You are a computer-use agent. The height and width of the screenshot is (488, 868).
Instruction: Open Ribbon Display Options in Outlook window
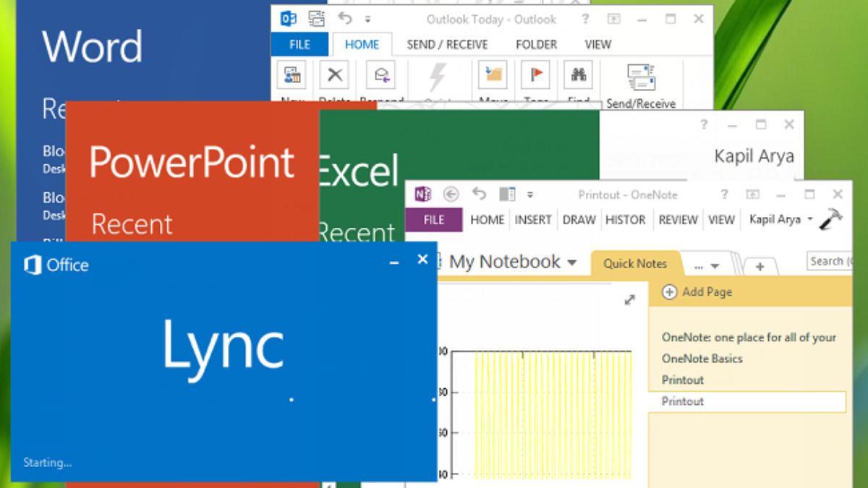coord(613,19)
